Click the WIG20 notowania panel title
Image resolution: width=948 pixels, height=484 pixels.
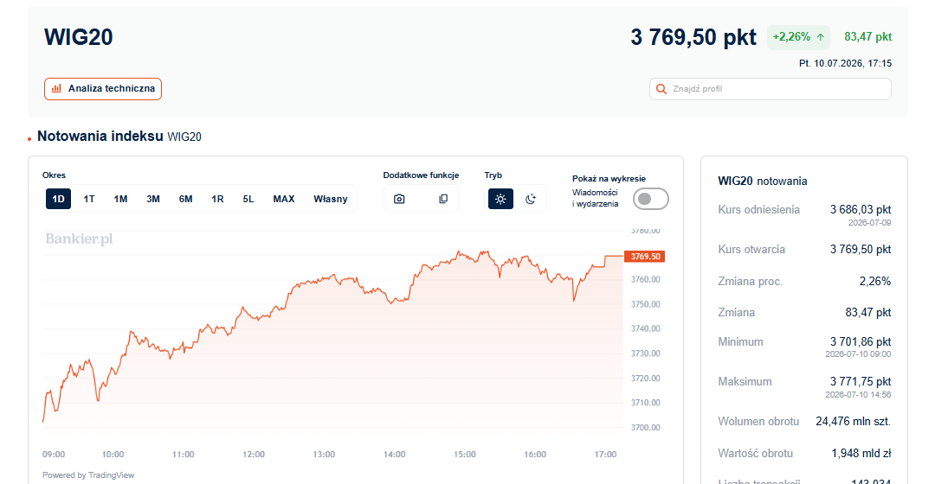762,181
